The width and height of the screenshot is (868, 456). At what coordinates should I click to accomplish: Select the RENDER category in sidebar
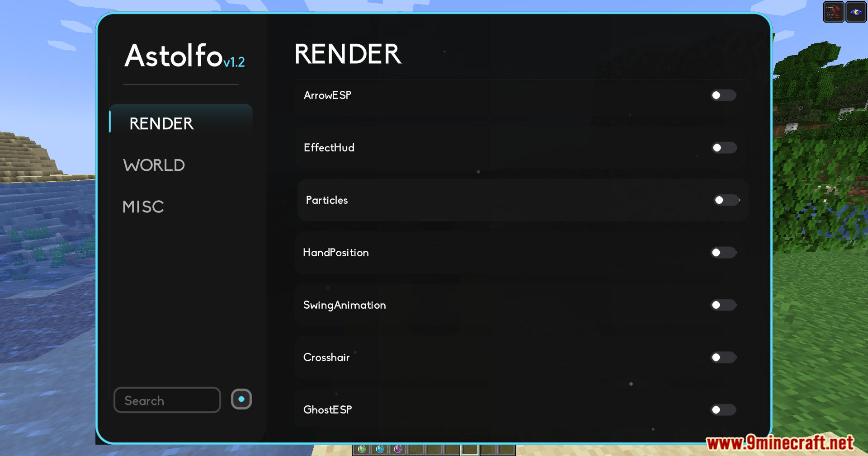[x=161, y=124]
